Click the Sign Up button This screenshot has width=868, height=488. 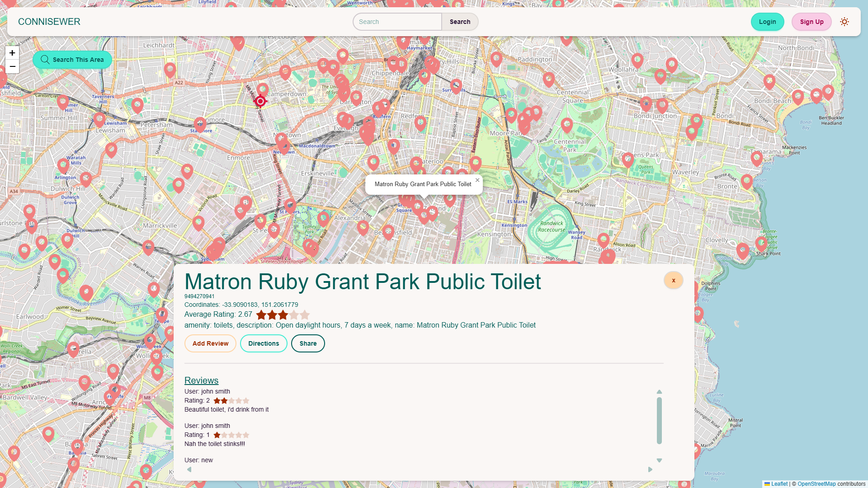(811, 22)
